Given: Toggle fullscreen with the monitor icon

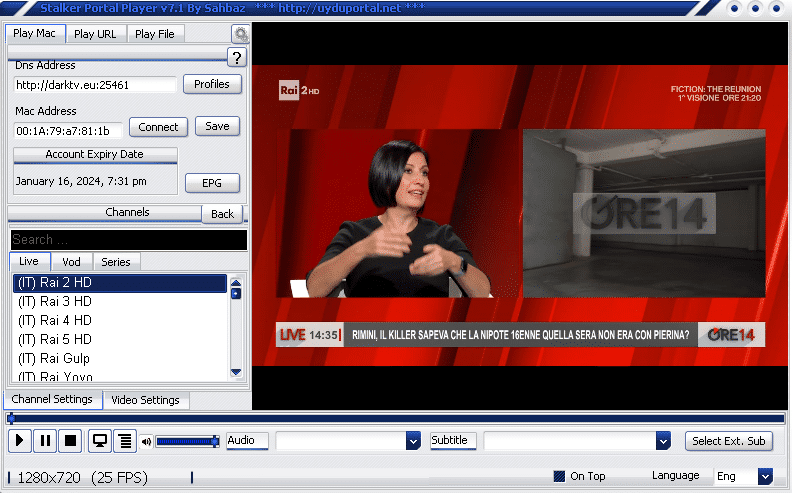Looking at the screenshot, I should [x=100, y=440].
